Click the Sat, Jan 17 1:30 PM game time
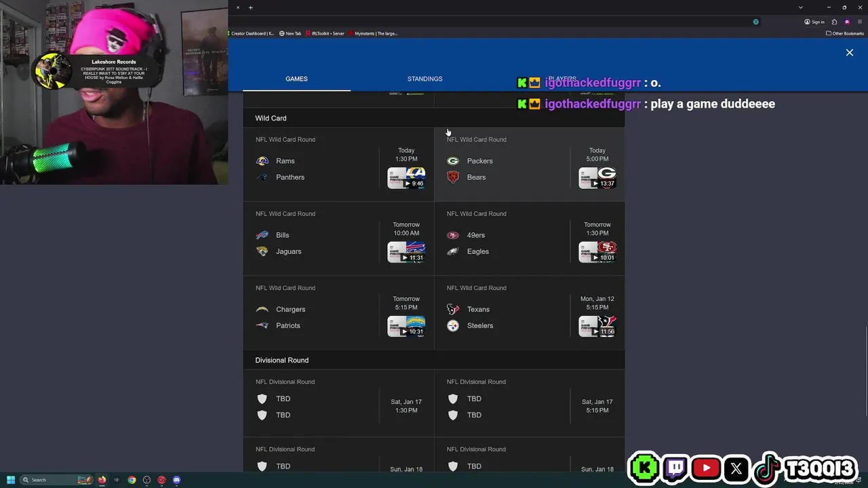Image resolution: width=868 pixels, height=488 pixels. point(406,406)
